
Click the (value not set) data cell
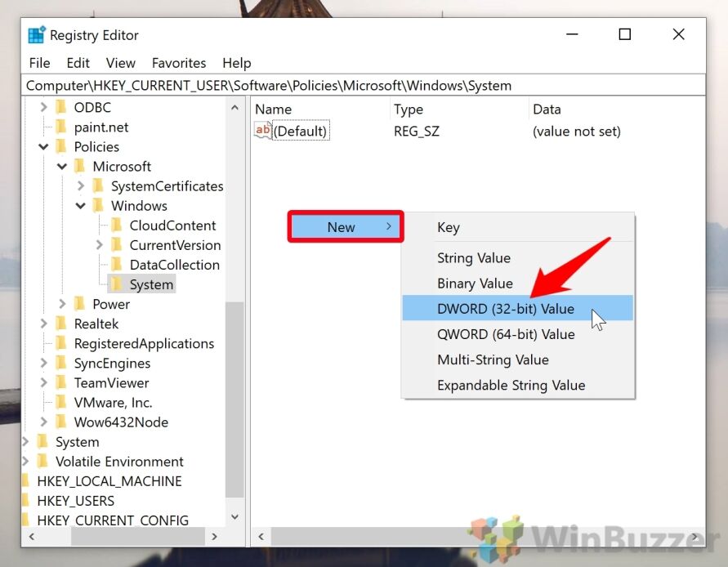click(x=577, y=131)
